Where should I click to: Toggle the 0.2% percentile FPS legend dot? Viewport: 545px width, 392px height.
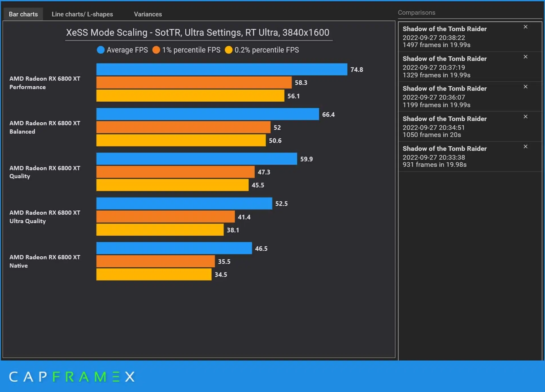click(x=229, y=50)
